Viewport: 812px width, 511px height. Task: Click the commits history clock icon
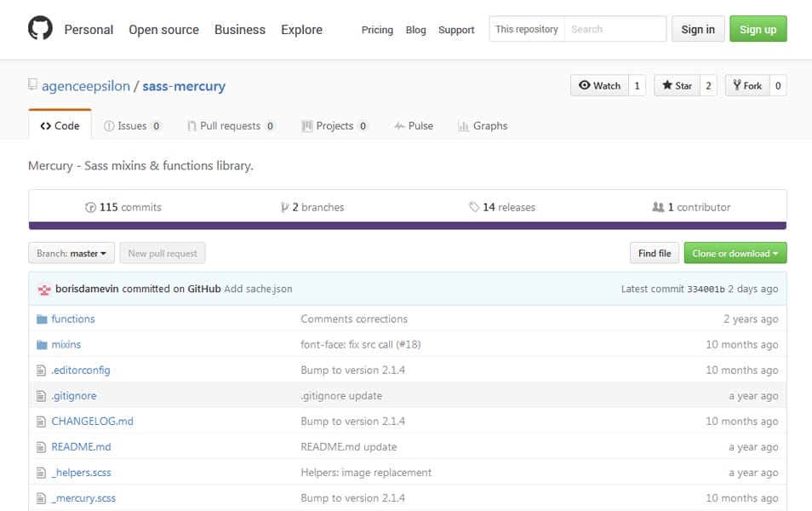[90, 207]
